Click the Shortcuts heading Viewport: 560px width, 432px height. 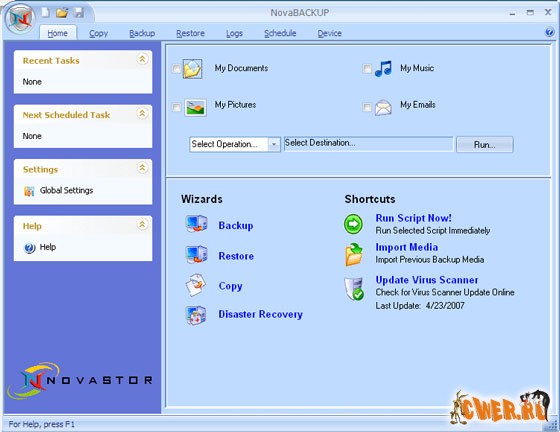pos(370,199)
